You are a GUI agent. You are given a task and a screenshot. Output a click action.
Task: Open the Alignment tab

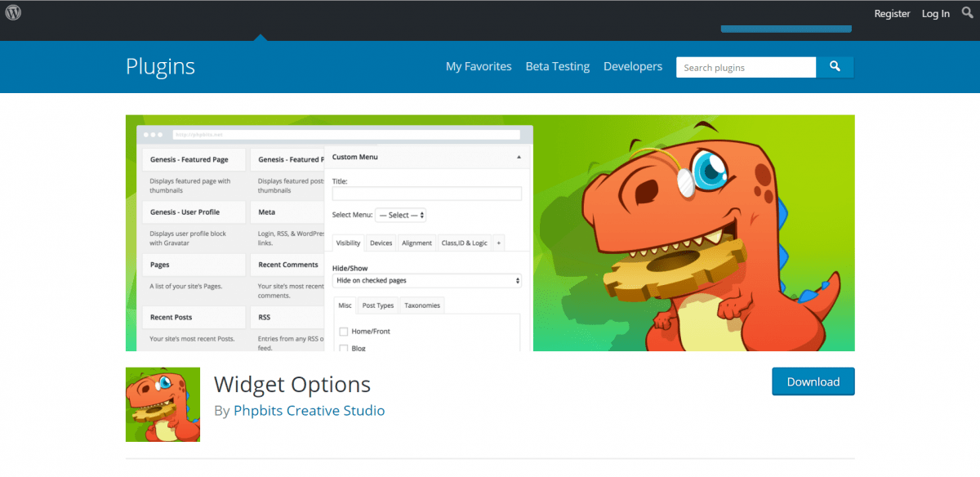(x=416, y=243)
